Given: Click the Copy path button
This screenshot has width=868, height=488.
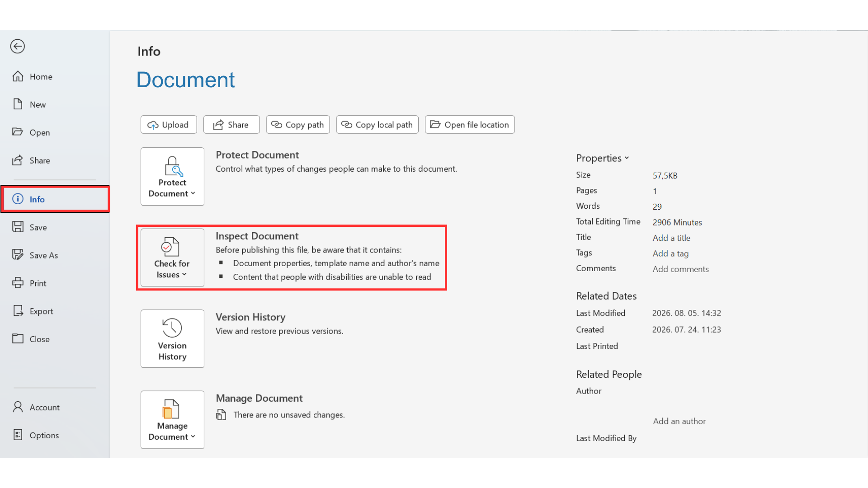Looking at the screenshot, I should point(298,125).
